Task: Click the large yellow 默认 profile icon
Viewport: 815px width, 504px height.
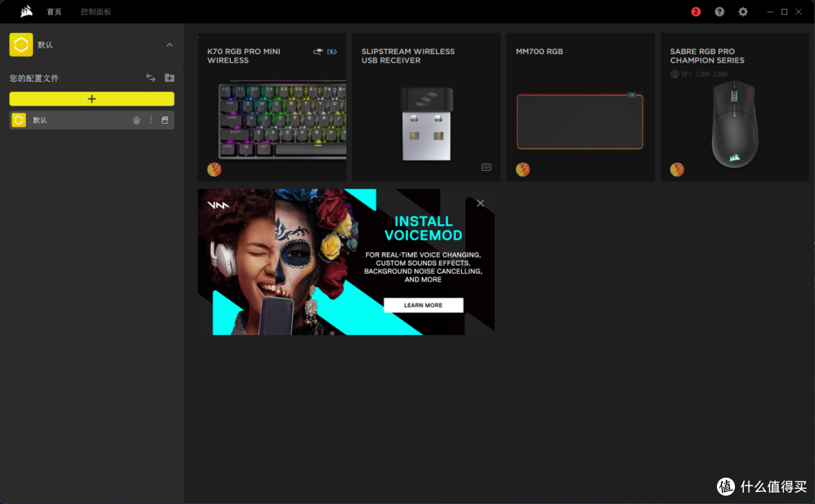Action: tap(21, 45)
